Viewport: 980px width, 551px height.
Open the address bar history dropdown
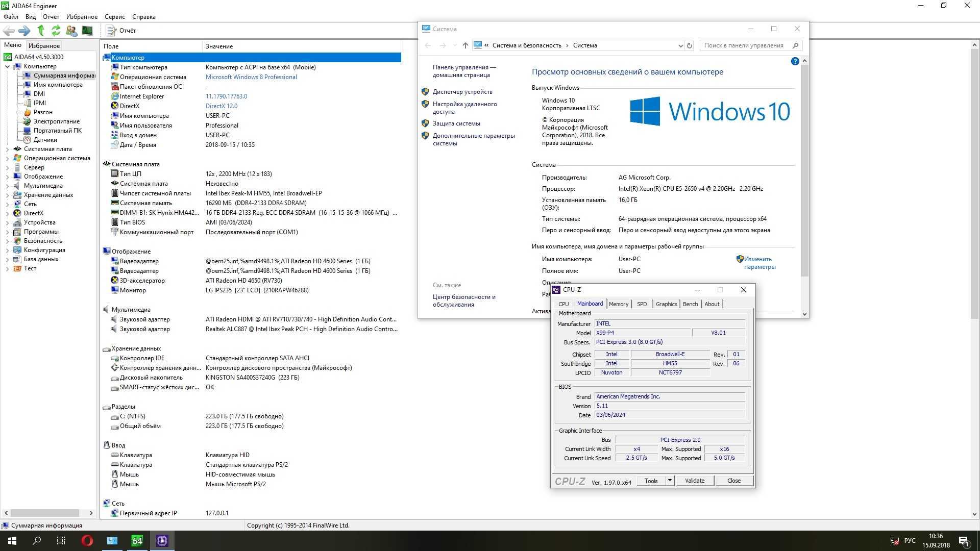click(680, 45)
